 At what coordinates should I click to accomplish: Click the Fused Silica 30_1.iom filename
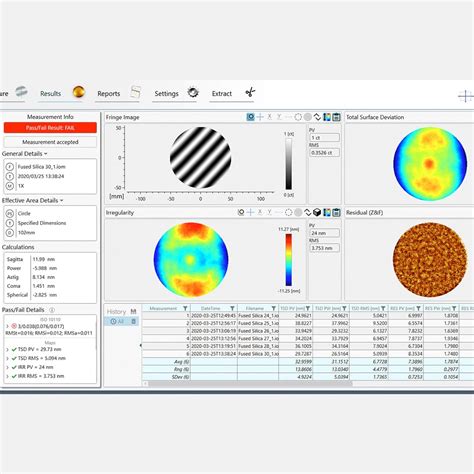41,167
